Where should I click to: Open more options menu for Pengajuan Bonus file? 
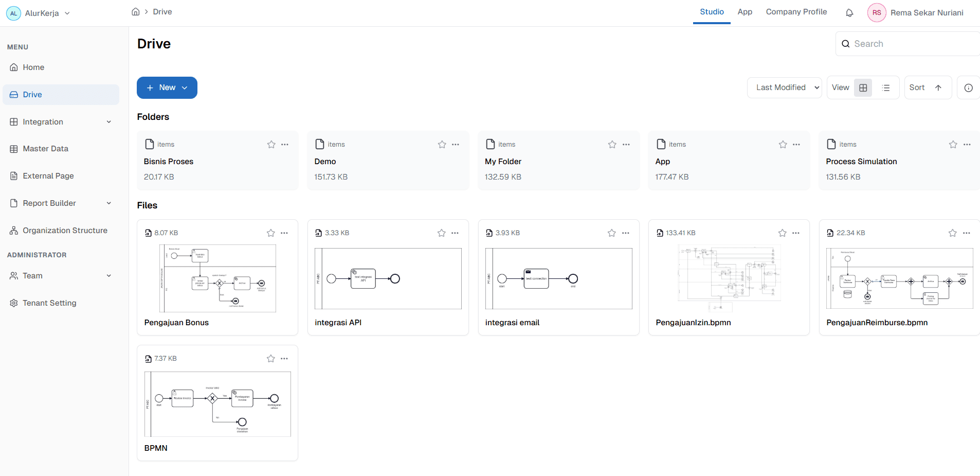[x=284, y=233]
